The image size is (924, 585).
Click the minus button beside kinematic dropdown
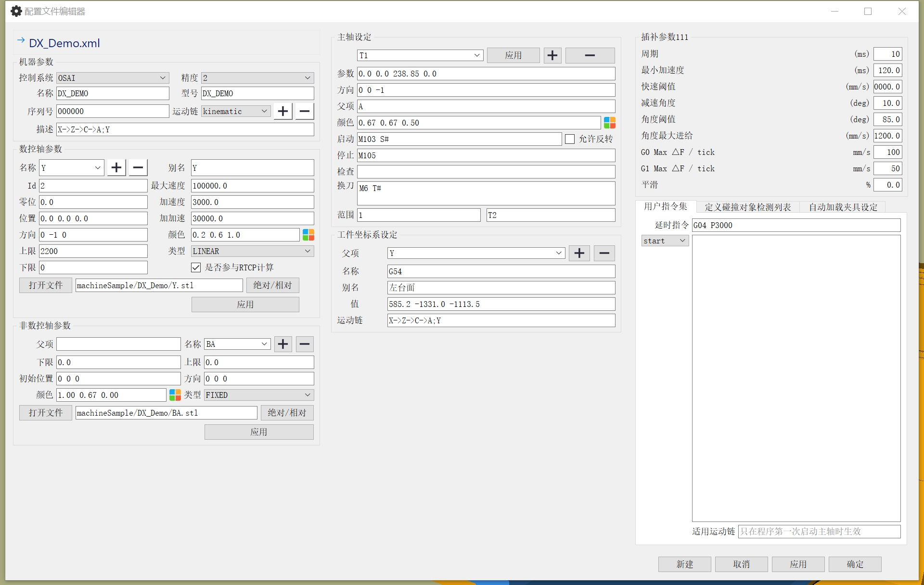click(305, 111)
